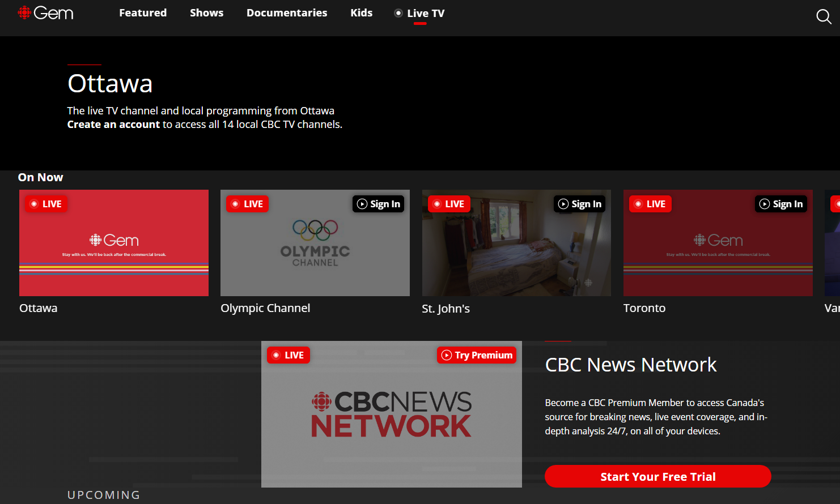Click Sign In on Toronto card
Viewport: 840px width, 504px height.
pos(781,204)
